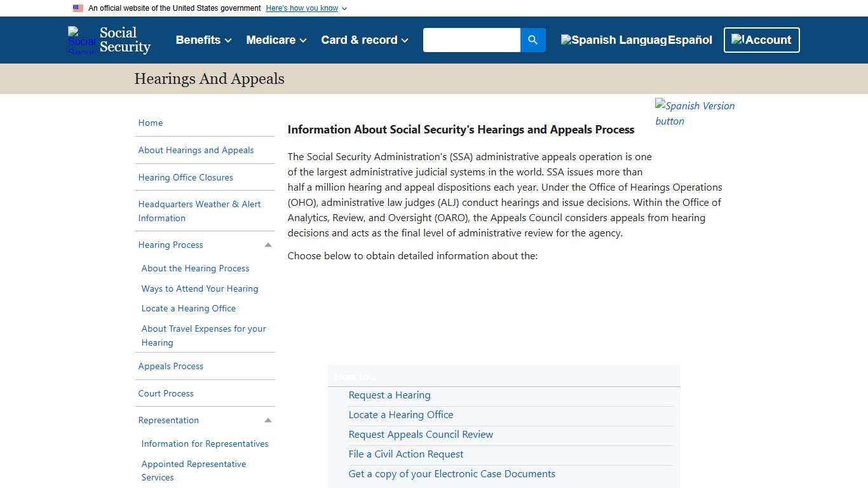Click the U.S. flag icon in the banner

(78, 8)
